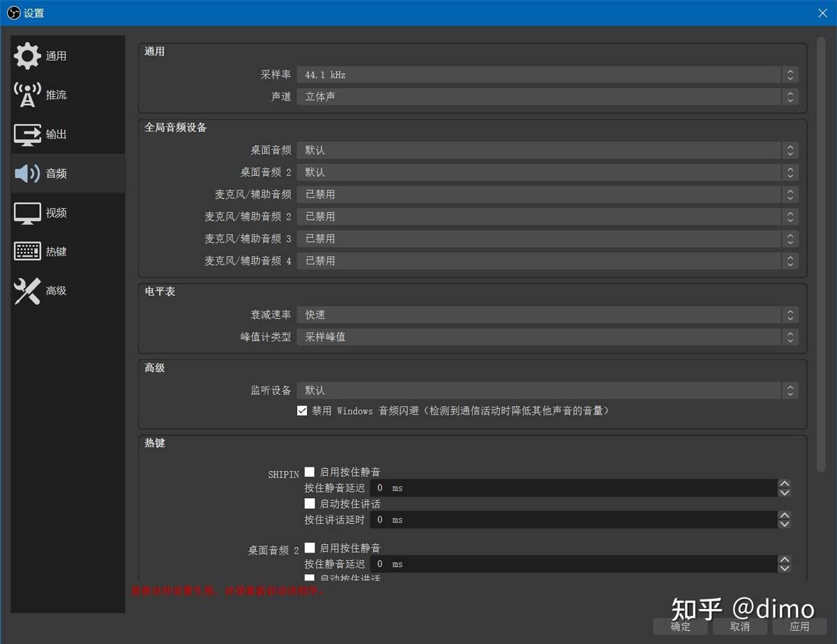Screen dimensions: 837x644
Task: Click the 取消 button
Action: click(739, 627)
